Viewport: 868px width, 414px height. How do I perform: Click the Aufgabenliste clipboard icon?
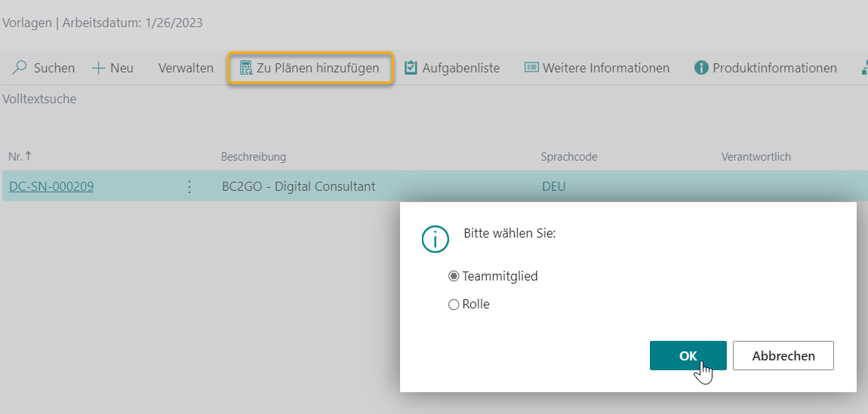(411, 68)
